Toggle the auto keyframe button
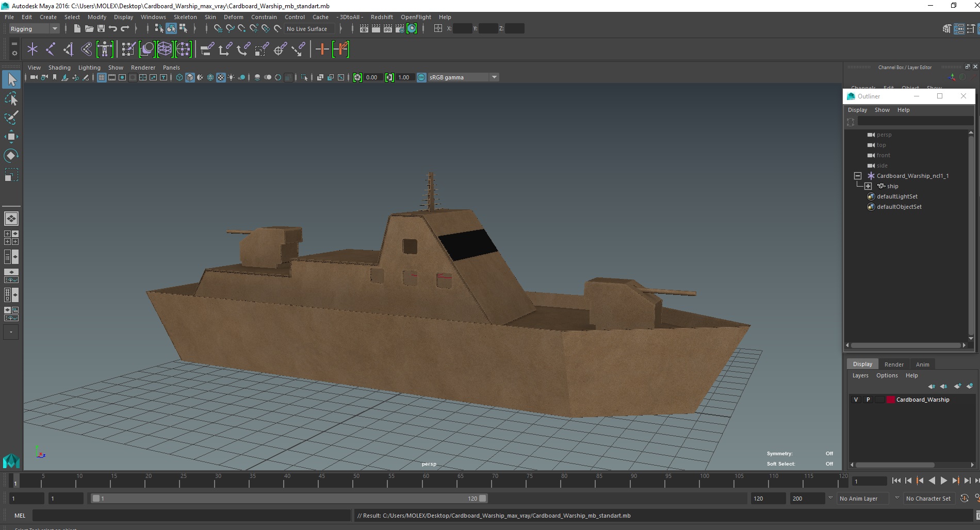 pos(965,499)
